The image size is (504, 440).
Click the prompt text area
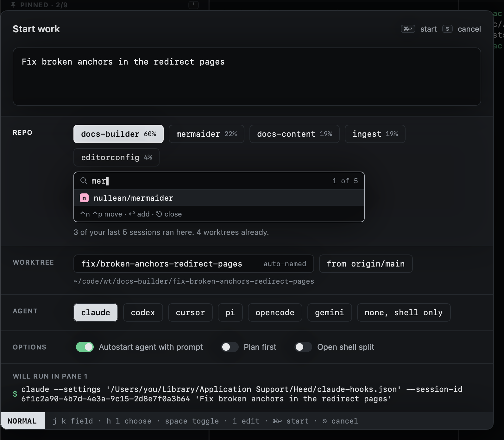click(247, 77)
